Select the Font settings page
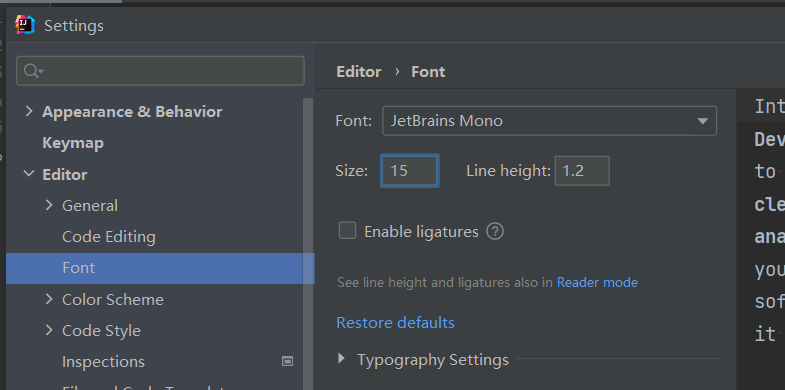Screen dimensions: 785x390 tap(160, 268)
